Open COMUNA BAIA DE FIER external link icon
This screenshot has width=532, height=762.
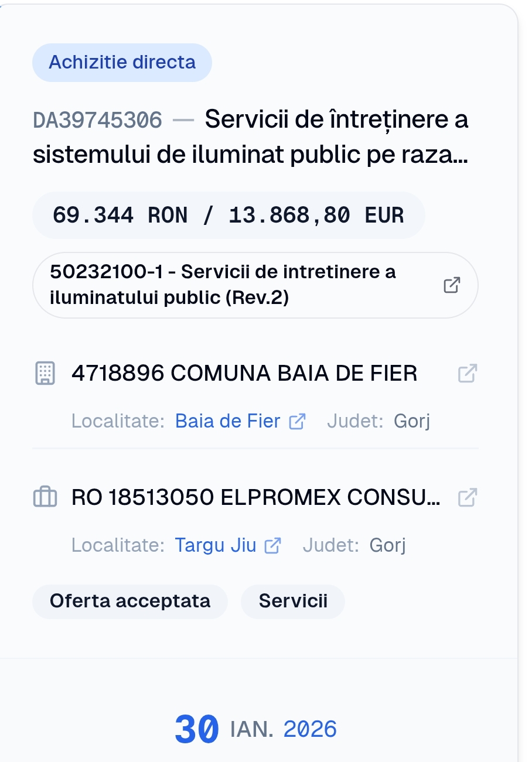point(467,373)
